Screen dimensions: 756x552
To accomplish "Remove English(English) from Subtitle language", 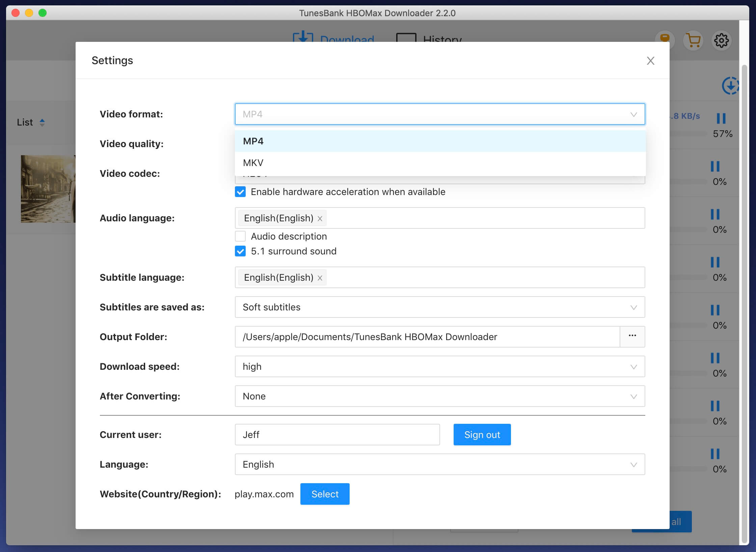I will (x=320, y=278).
